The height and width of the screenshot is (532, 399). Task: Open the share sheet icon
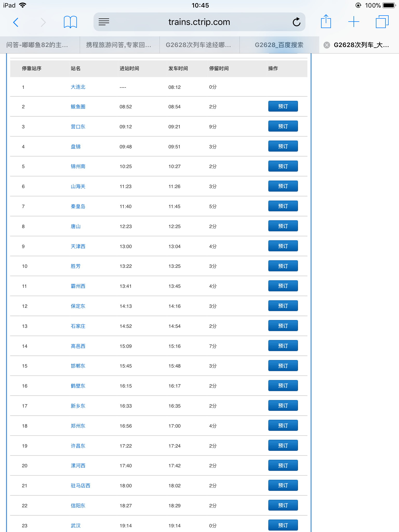pos(326,22)
